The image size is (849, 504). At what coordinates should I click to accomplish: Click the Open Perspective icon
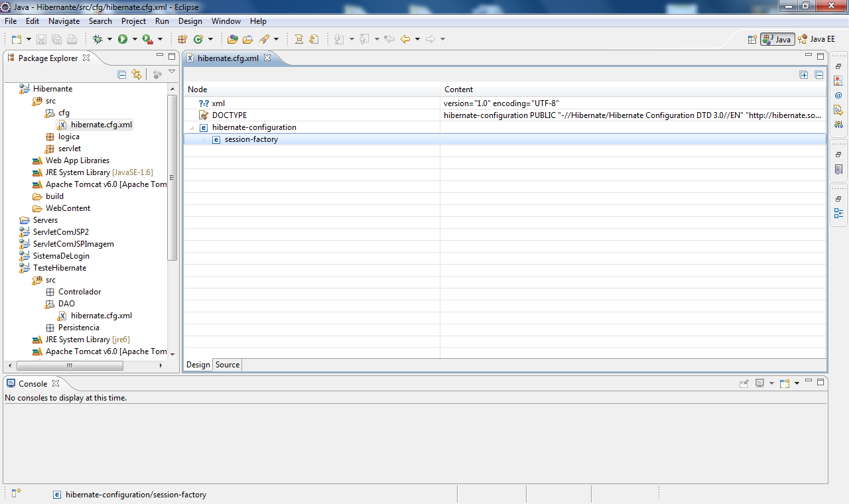[752, 39]
